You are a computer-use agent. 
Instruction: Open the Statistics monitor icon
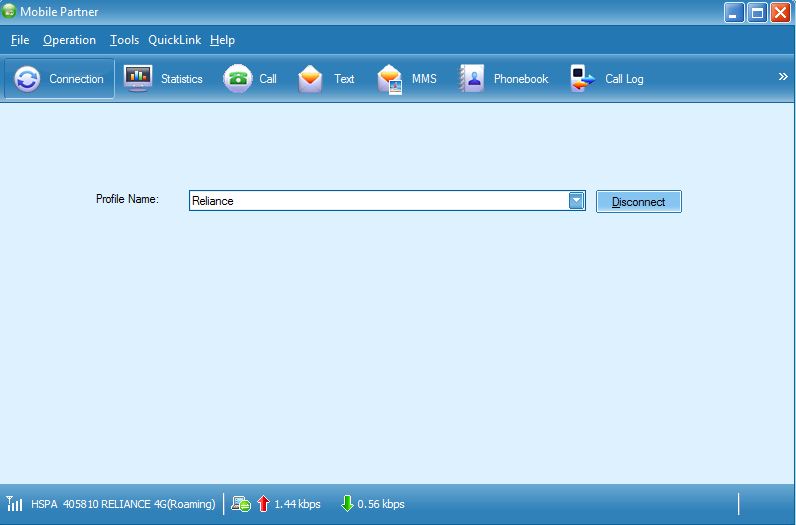point(138,78)
